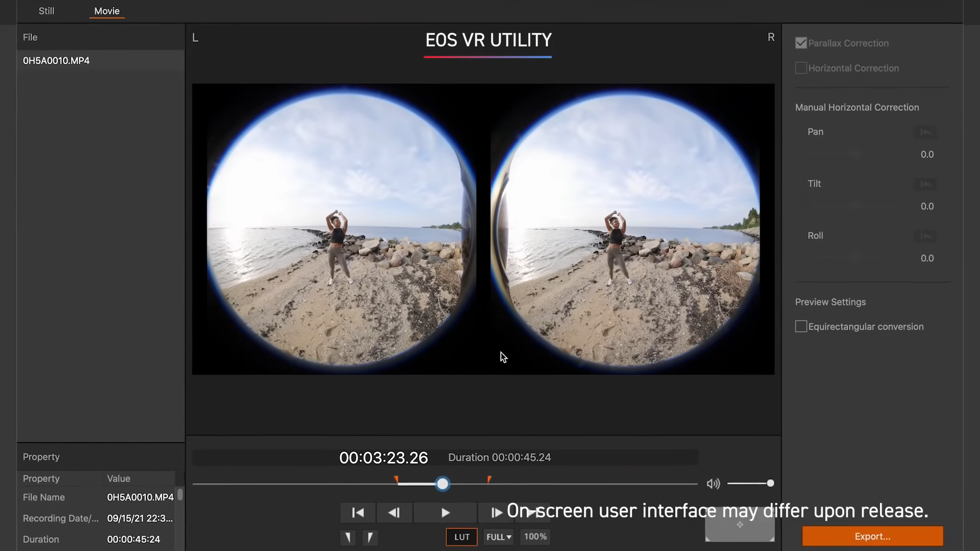
Task: Disable Parallax Correction checkbox
Action: pyautogui.click(x=801, y=43)
